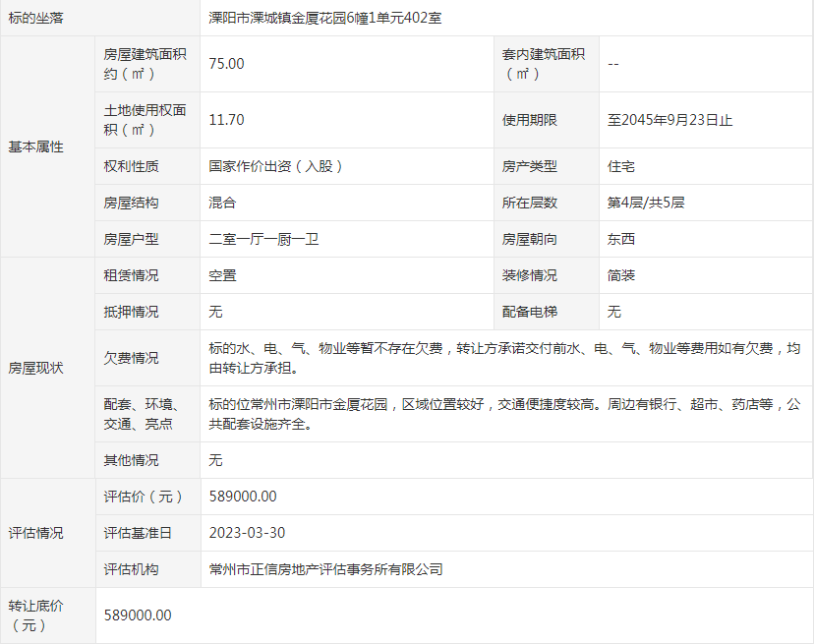Click the 权利性质 label

(x=131, y=166)
